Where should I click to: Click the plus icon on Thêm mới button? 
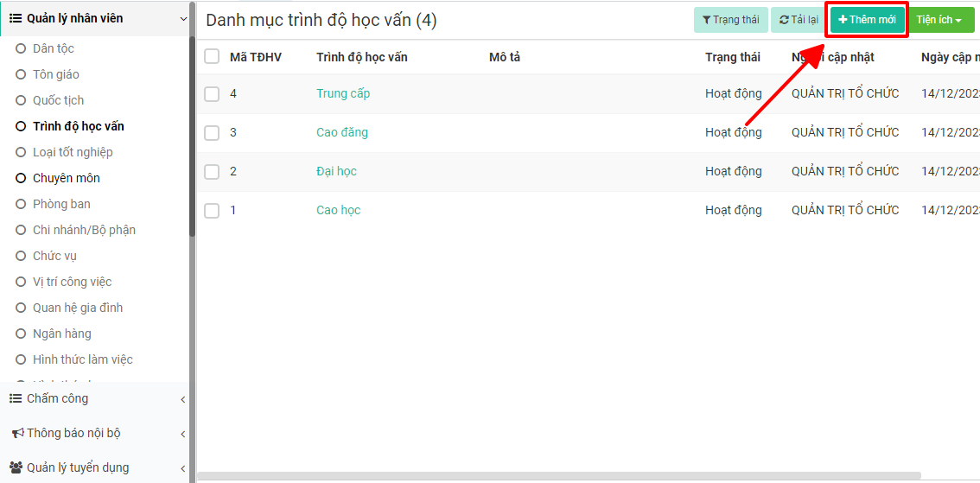coord(843,20)
